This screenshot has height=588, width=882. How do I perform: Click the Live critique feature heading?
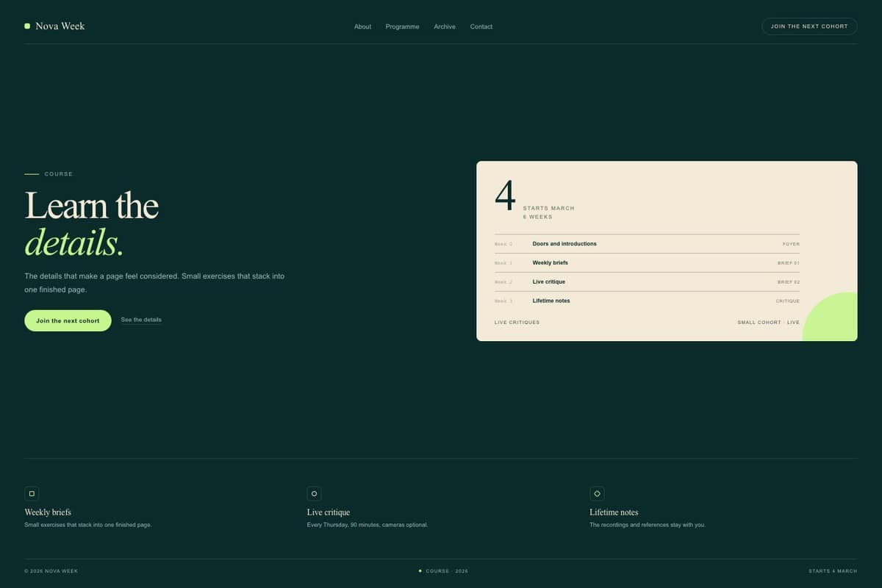click(329, 512)
